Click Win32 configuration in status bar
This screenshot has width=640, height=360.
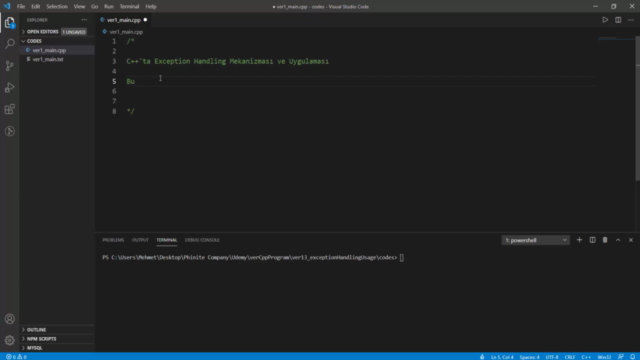[x=604, y=357]
